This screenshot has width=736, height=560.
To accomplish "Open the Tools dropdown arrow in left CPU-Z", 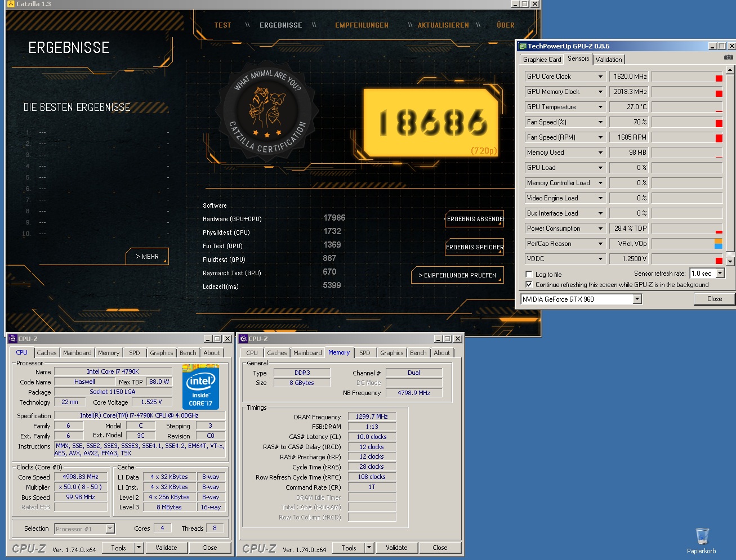I will [x=139, y=548].
